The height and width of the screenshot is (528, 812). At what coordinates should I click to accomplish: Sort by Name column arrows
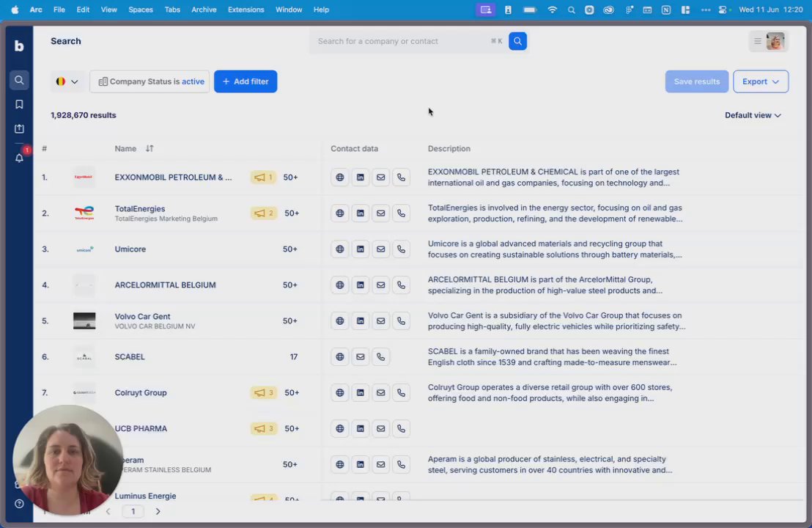[150, 148]
